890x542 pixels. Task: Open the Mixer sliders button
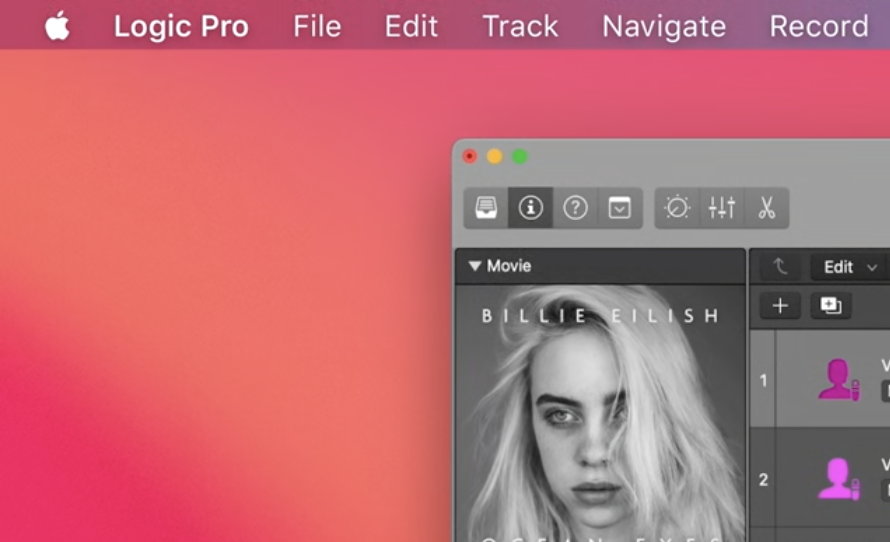[721, 208]
